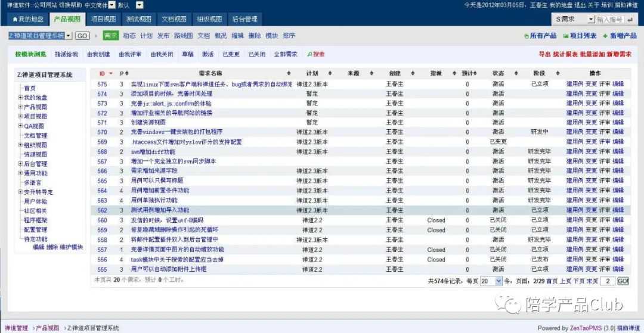This screenshot has height=333, width=644.
Task: Click GO! button in pagination
Action: pyautogui.click(x=623, y=281)
